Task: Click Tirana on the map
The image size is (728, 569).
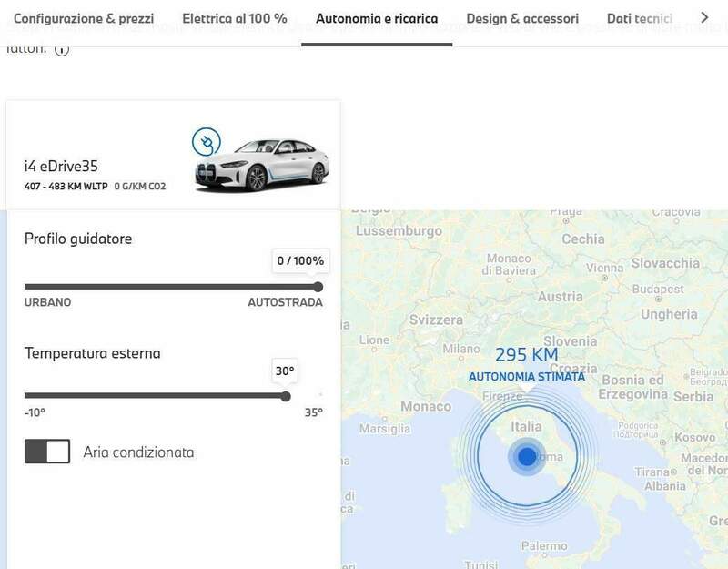Action: coord(652,472)
